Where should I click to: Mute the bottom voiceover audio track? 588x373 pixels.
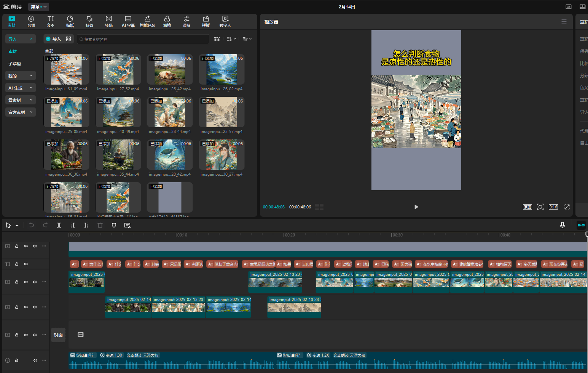click(x=35, y=360)
